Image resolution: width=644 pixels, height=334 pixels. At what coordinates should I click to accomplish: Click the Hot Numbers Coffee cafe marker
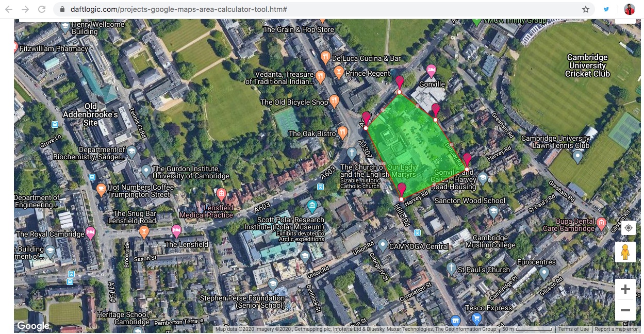click(x=101, y=189)
